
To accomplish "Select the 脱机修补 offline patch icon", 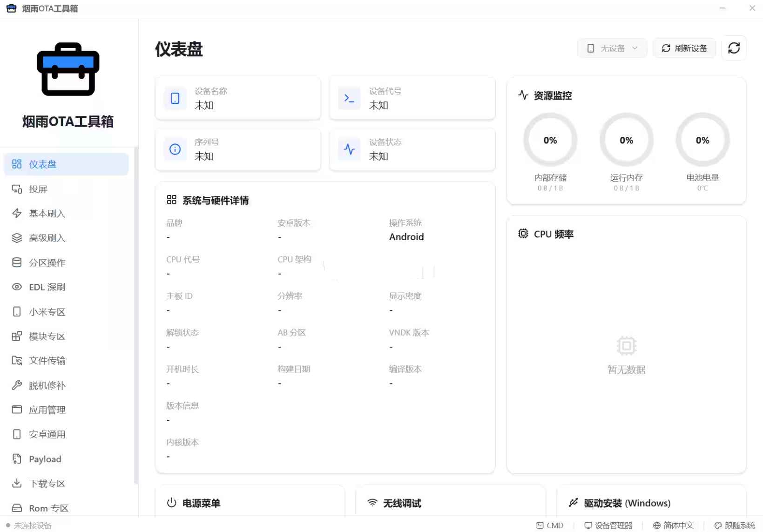I will (17, 385).
